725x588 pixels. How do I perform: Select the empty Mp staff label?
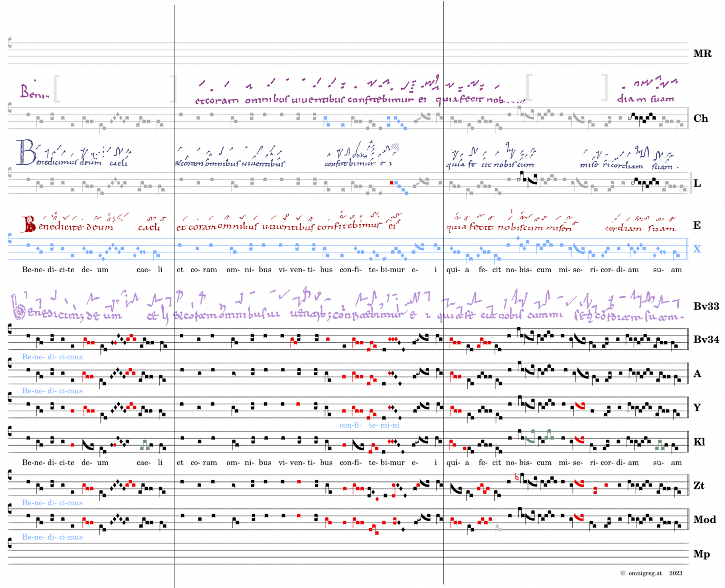701,554
